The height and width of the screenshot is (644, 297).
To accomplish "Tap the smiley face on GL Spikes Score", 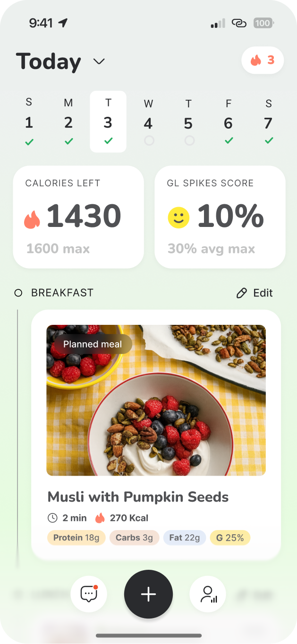I will 179,217.
